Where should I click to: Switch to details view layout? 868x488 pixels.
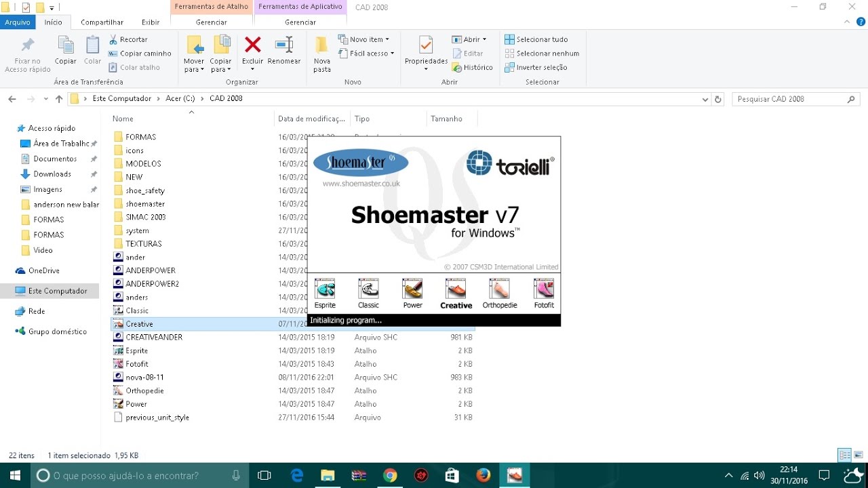[x=845, y=455]
